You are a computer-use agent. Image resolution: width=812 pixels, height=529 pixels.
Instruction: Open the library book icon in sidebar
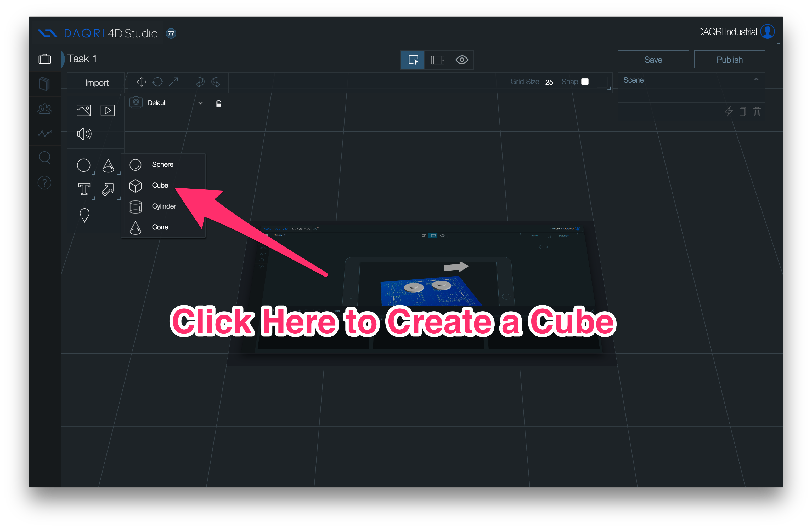pos(44,84)
